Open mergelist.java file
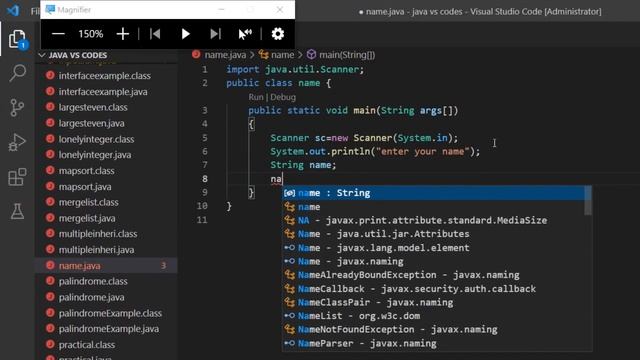Screen dimensions: 640x360 pos(107,218)
